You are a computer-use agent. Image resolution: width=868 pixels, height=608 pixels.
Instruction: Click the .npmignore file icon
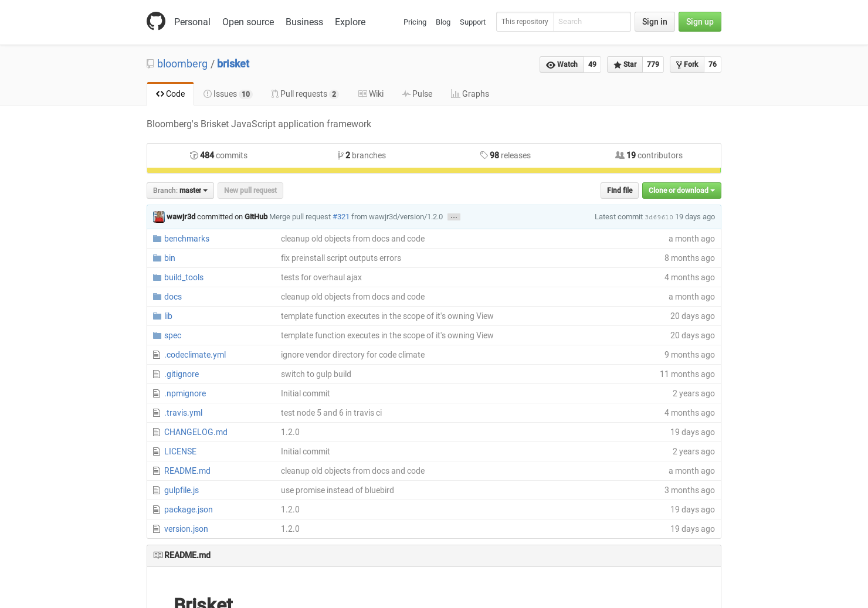click(157, 393)
